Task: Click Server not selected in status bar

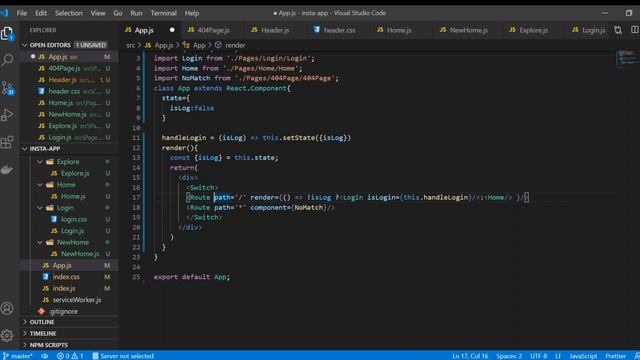Action: point(123,356)
